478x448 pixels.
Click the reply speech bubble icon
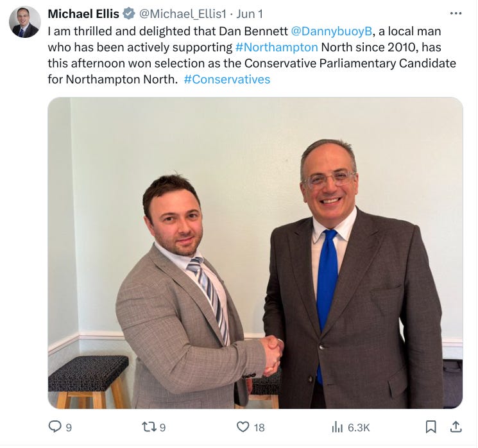pyautogui.click(x=55, y=426)
